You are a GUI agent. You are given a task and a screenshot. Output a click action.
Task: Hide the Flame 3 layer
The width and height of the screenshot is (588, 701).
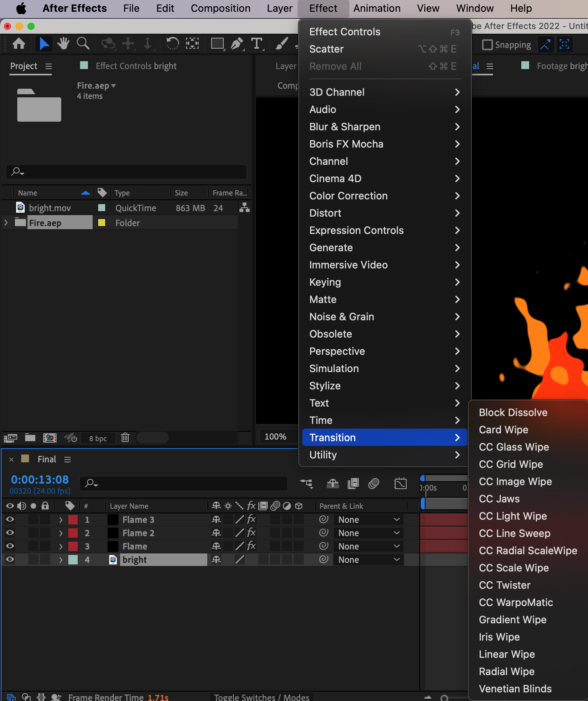click(10, 519)
